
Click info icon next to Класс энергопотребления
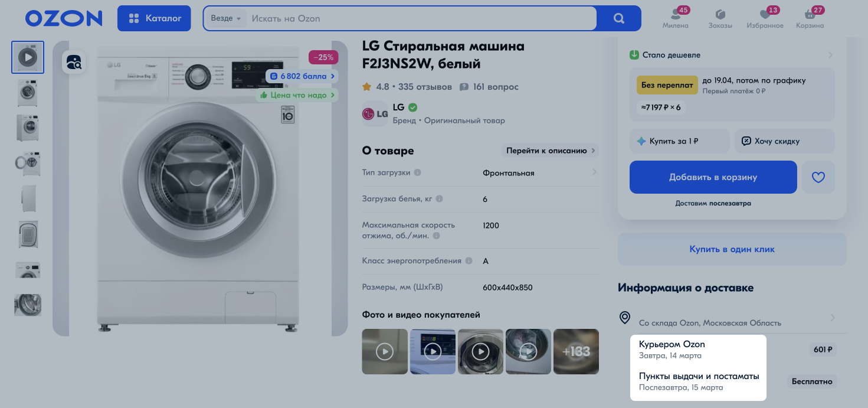(469, 261)
